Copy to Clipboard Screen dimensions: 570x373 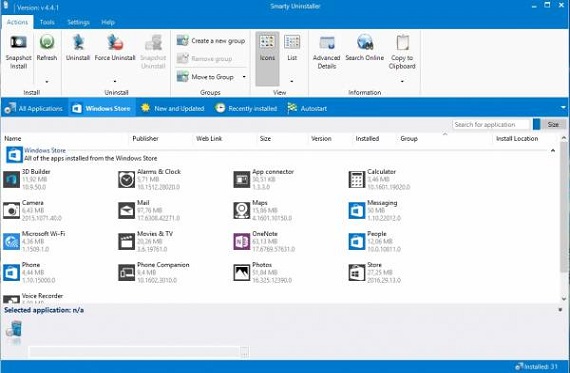(x=402, y=52)
